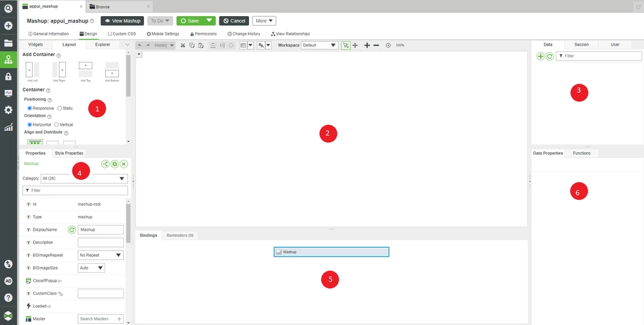Image resolution: width=644 pixels, height=325 pixels.
Task: Select the pointer selection tool
Action: coord(346,45)
